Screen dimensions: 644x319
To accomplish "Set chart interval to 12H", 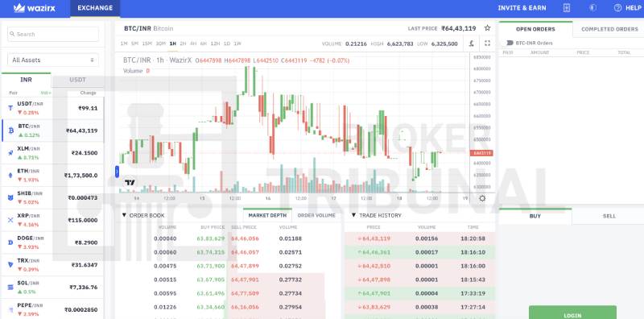I will [215, 43].
